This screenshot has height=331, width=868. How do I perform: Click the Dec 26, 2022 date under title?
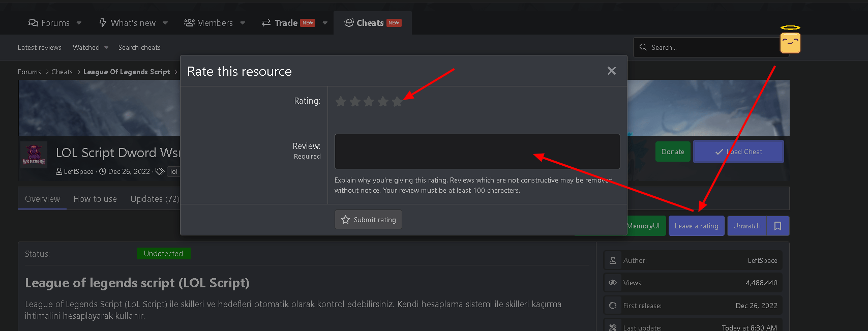coord(129,171)
